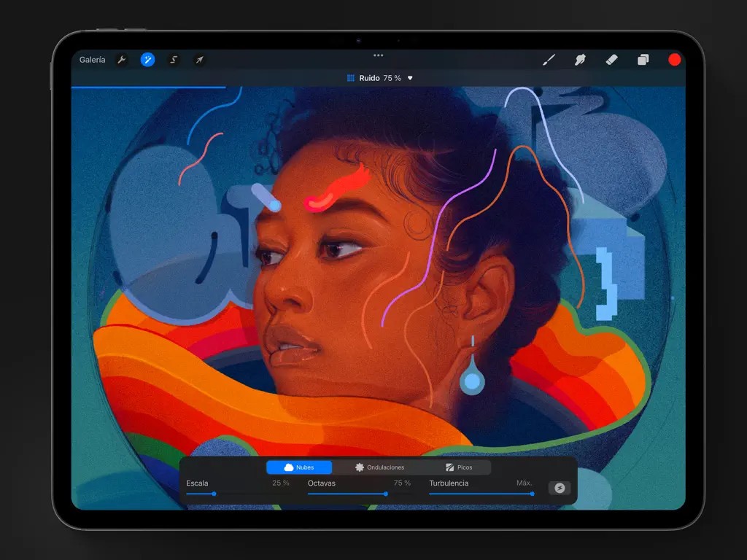Select the Picos noise tab
This screenshot has width=747, height=560.
pyautogui.click(x=459, y=467)
